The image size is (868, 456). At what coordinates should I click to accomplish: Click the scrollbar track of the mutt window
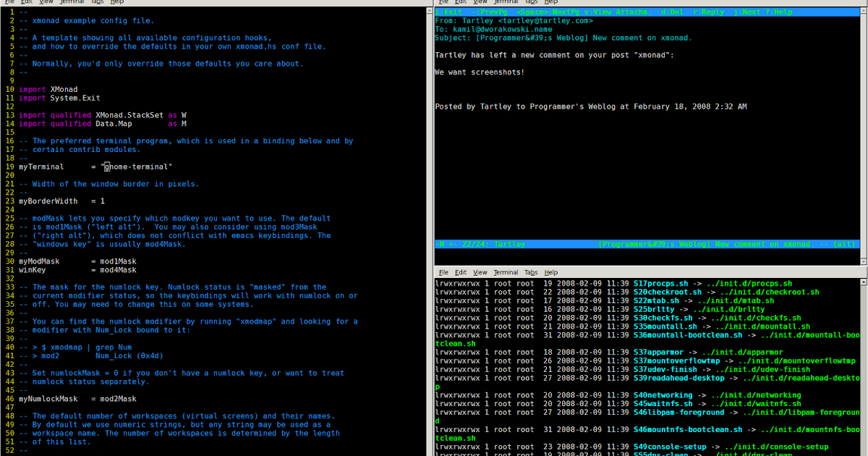pyautogui.click(x=862, y=130)
